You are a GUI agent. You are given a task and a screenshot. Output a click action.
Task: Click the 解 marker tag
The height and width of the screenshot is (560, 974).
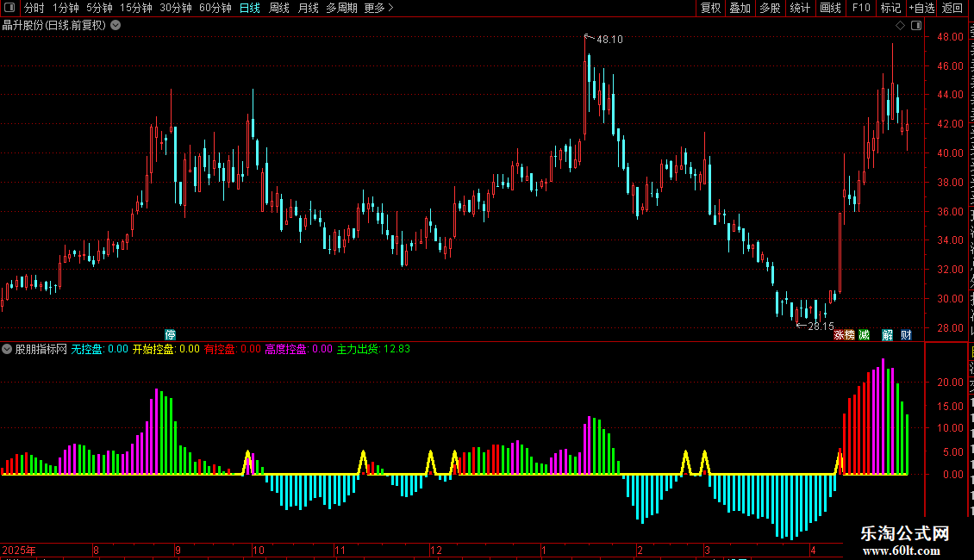tap(887, 335)
